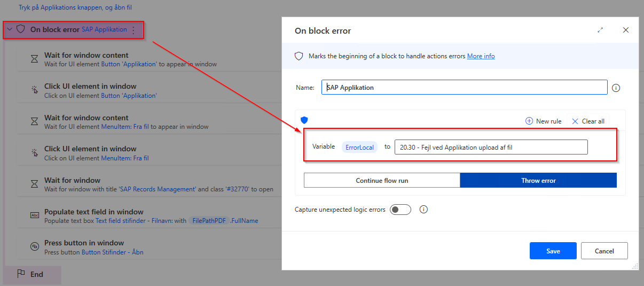Click the ErrorLocal variable chip
644x286 pixels.
(x=360, y=147)
